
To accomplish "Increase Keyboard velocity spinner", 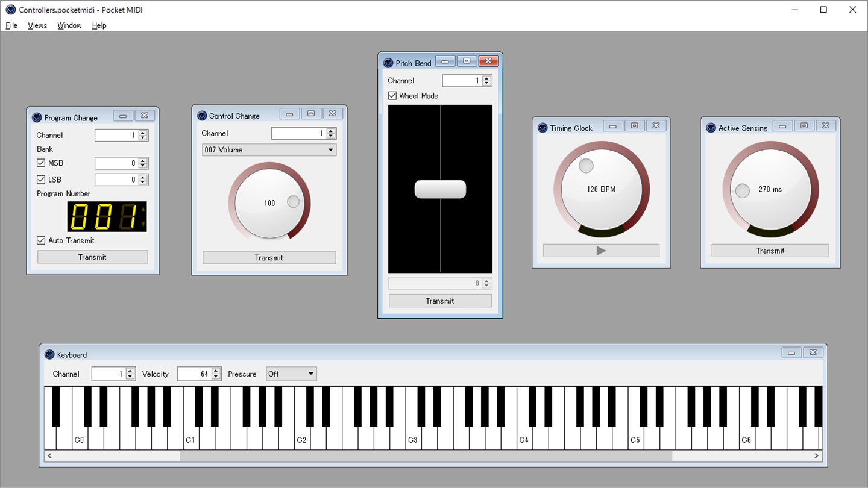I will pos(216,371).
